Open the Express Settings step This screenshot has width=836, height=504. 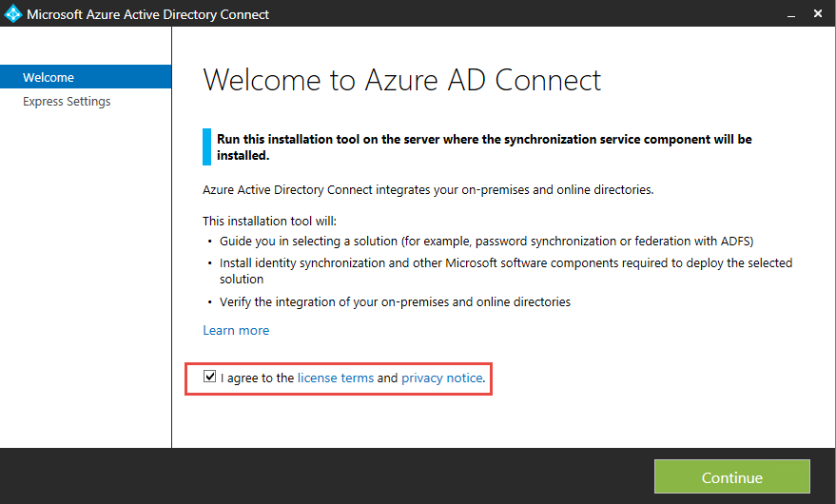click(x=67, y=102)
